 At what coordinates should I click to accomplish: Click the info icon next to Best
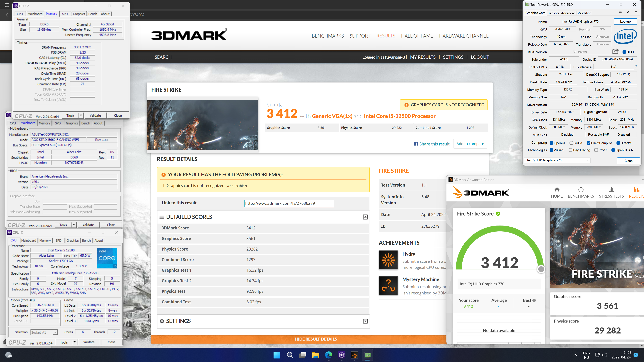point(534,300)
